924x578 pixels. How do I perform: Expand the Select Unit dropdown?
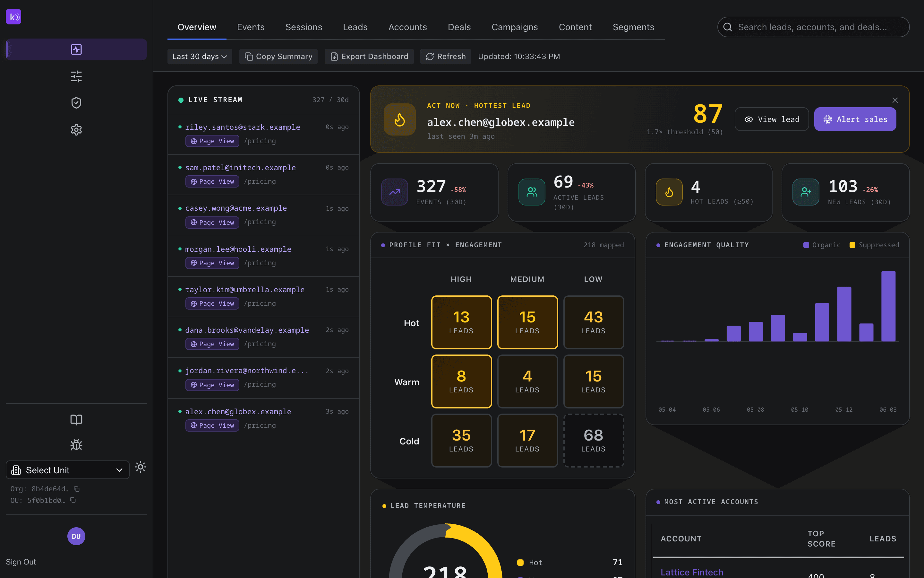coord(68,470)
